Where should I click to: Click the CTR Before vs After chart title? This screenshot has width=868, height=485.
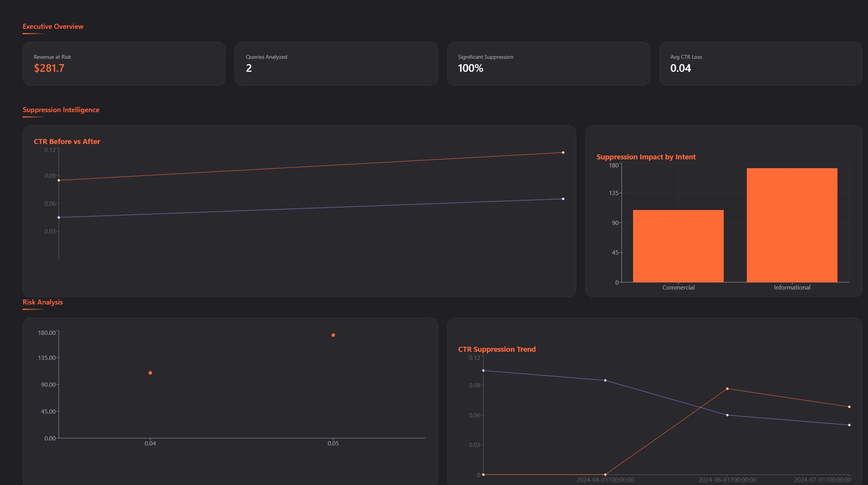(x=66, y=141)
